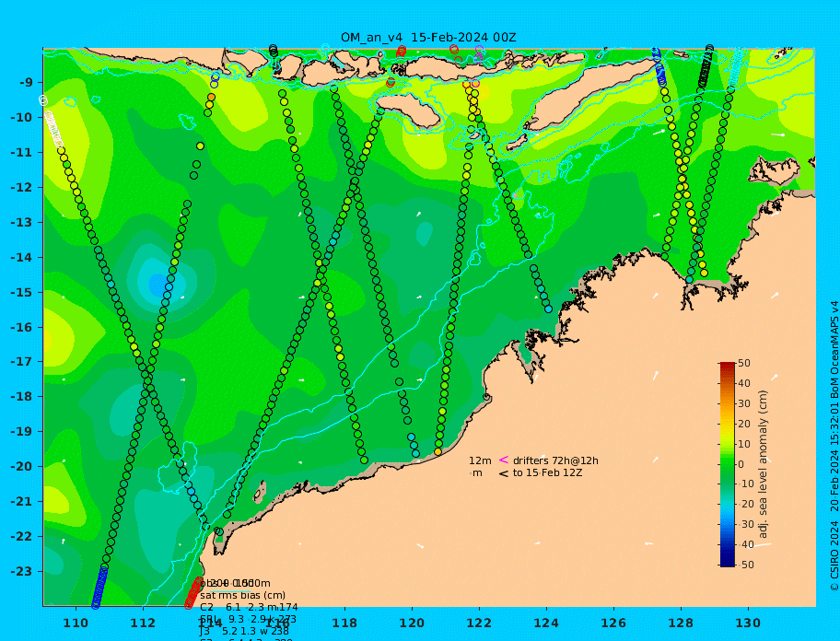The width and height of the screenshot is (840, 641).
Task: Select the C2 satellite statistics row
Action: [x=249, y=607]
